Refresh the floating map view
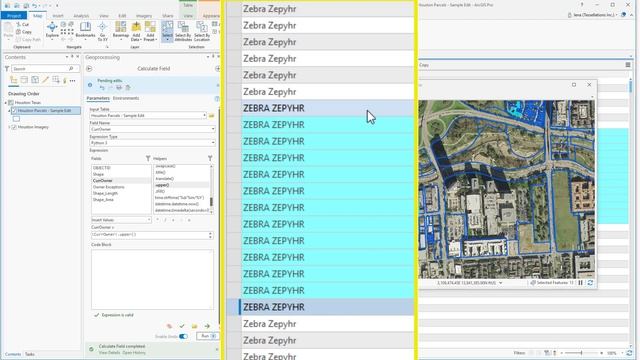640x360 pixels. pyautogui.click(x=590, y=282)
